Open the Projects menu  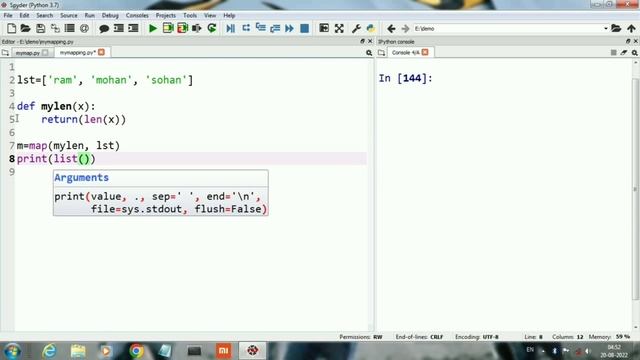(x=166, y=16)
